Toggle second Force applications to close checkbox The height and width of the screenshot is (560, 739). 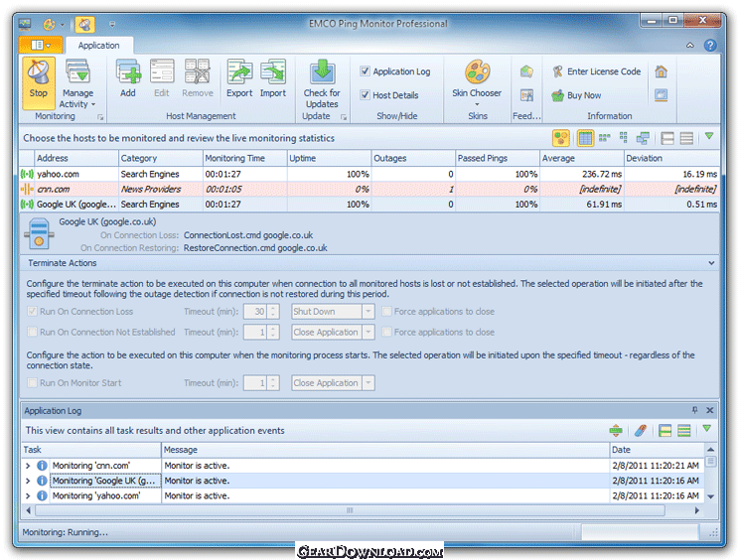[386, 332]
